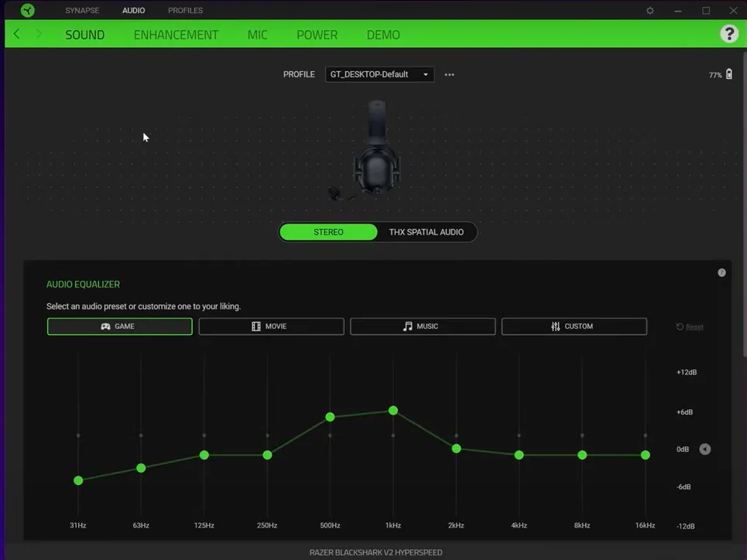Select the GAME equalizer preset
The width and height of the screenshot is (747, 560).
pyautogui.click(x=119, y=326)
